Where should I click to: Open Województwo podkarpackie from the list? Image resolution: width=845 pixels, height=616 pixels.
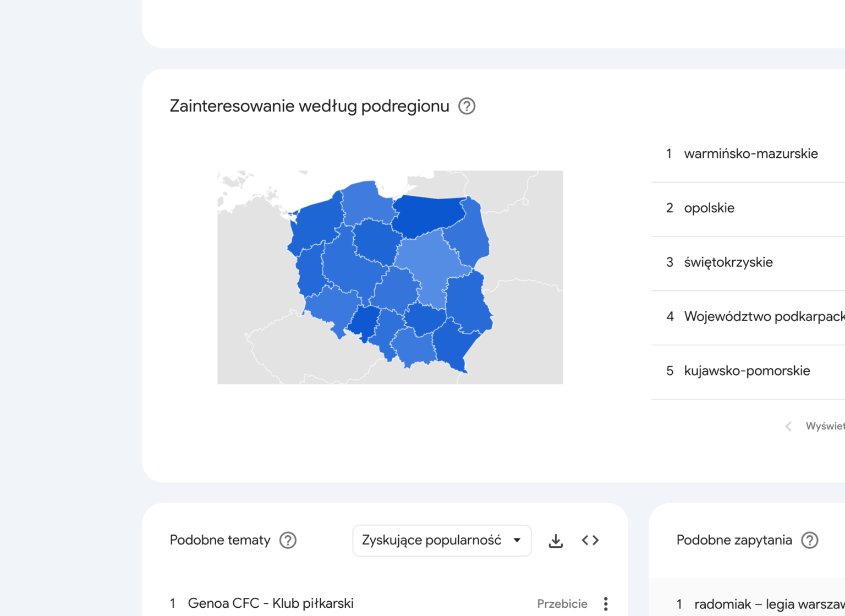[x=762, y=316]
